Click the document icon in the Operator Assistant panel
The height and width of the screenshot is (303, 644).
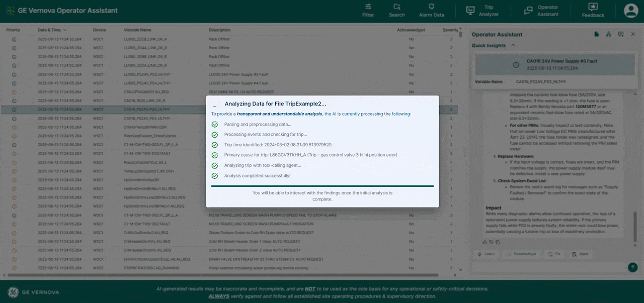(x=596, y=34)
